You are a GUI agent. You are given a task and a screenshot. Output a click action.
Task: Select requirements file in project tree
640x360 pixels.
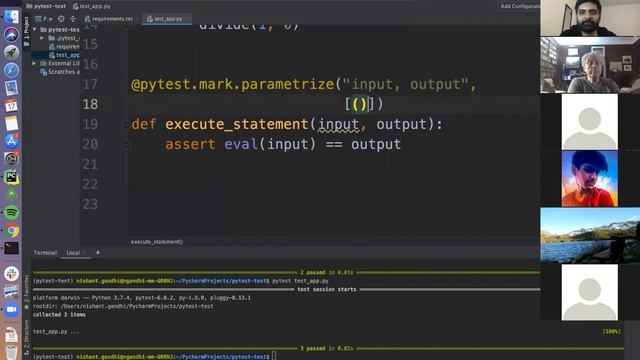(x=64, y=47)
